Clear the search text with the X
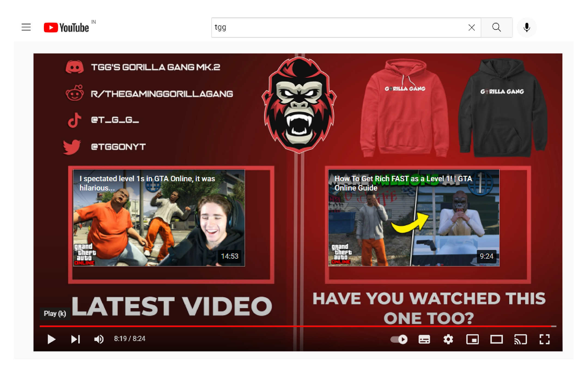Image resolution: width=588 pixels, height=371 pixels. (x=471, y=27)
